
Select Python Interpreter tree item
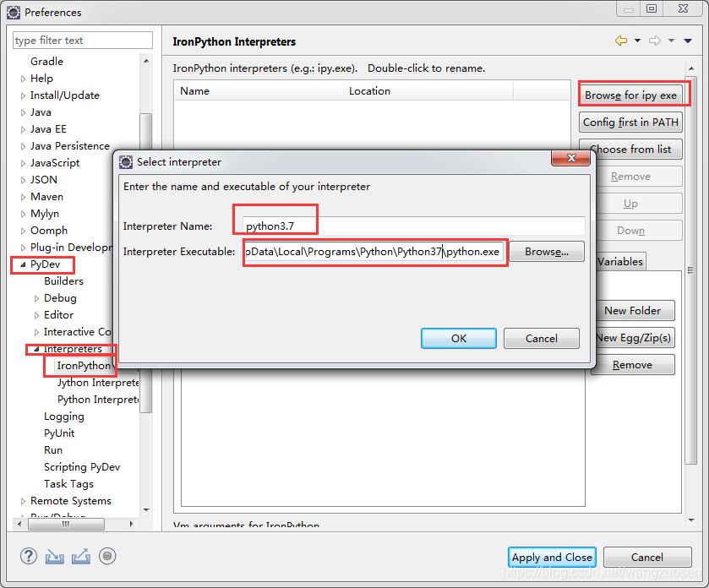click(98, 400)
